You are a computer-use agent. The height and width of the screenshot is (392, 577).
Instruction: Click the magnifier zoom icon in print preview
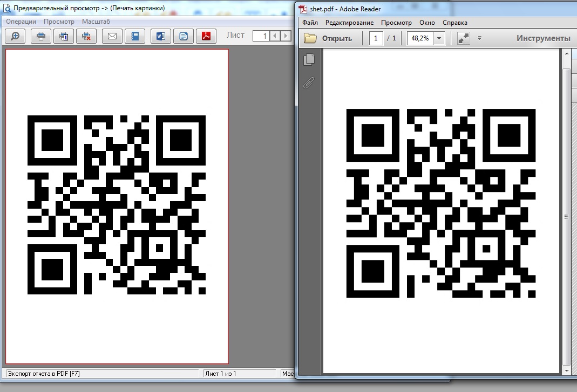coord(16,36)
